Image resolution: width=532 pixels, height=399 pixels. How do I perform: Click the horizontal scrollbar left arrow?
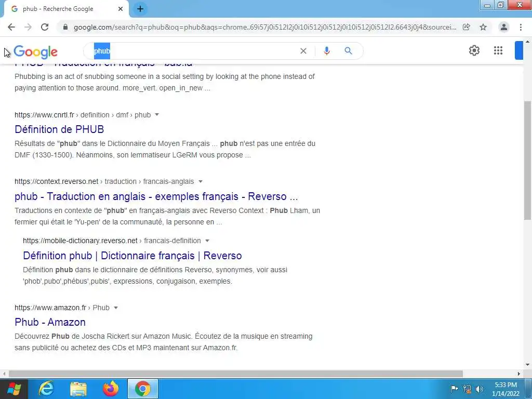tap(4, 374)
